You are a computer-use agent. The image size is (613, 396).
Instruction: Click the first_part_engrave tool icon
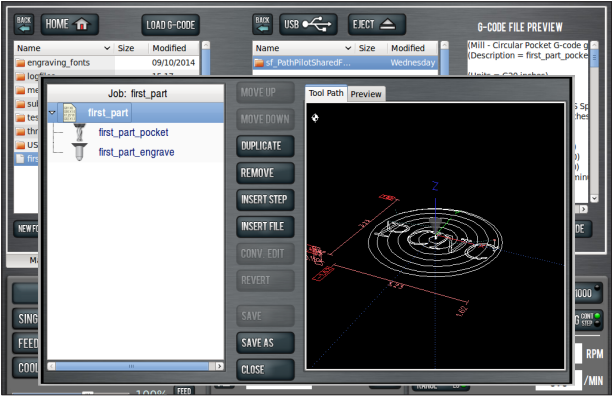click(x=79, y=152)
